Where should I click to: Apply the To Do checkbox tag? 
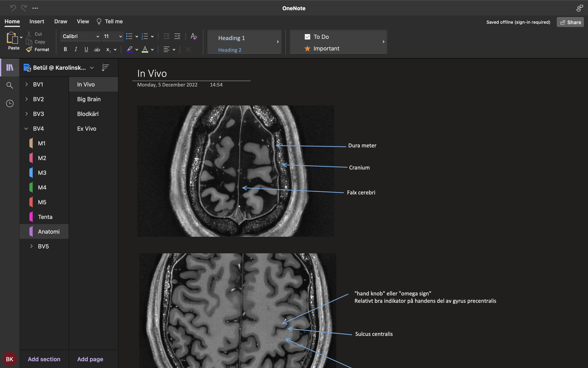(317, 37)
